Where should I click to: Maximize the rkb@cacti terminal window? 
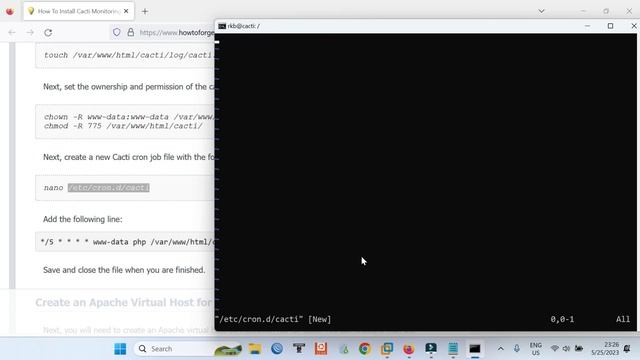point(610,26)
